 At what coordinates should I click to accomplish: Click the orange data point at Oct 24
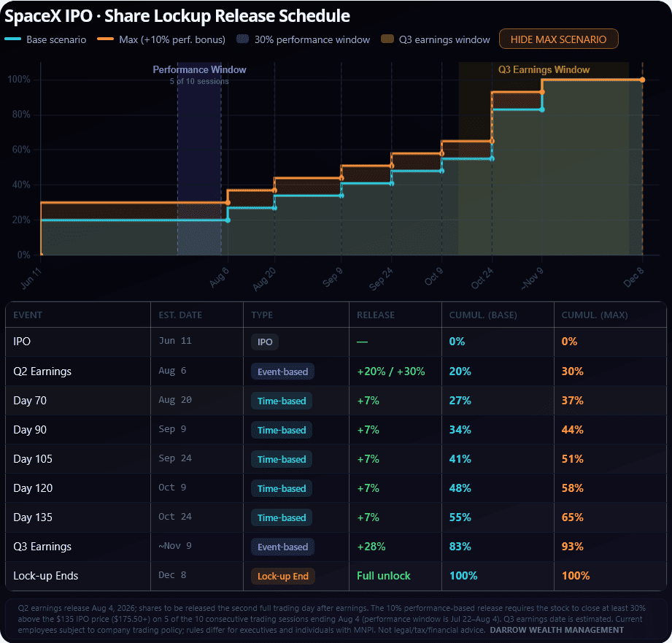click(x=492, y=141)
